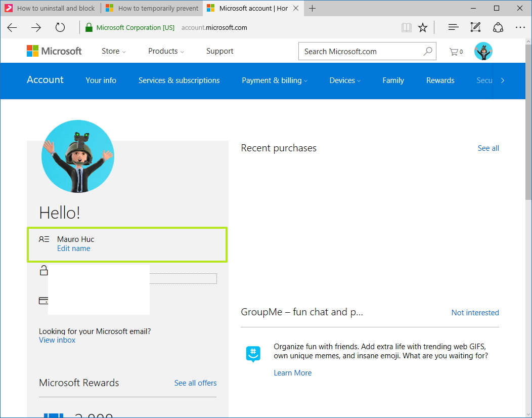Add page to favorites with star icon
Screen dimensions: 532x418
pos(423,27)
